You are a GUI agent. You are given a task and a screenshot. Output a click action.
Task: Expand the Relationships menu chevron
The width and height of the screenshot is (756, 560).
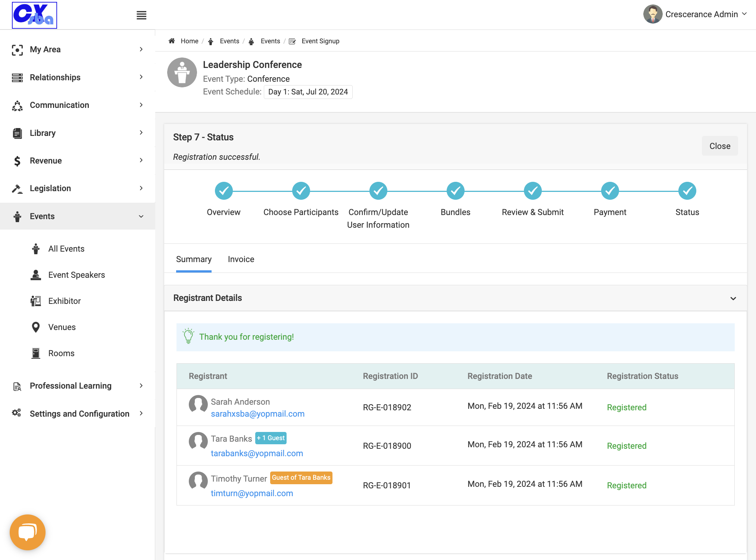[x=141, y=77]
